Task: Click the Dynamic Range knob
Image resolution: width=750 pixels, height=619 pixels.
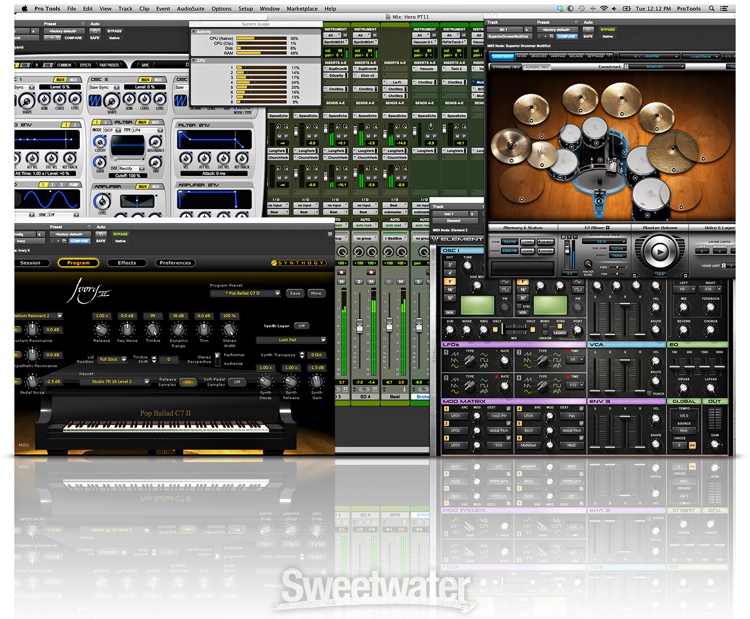Action: (x=178, y=330)
